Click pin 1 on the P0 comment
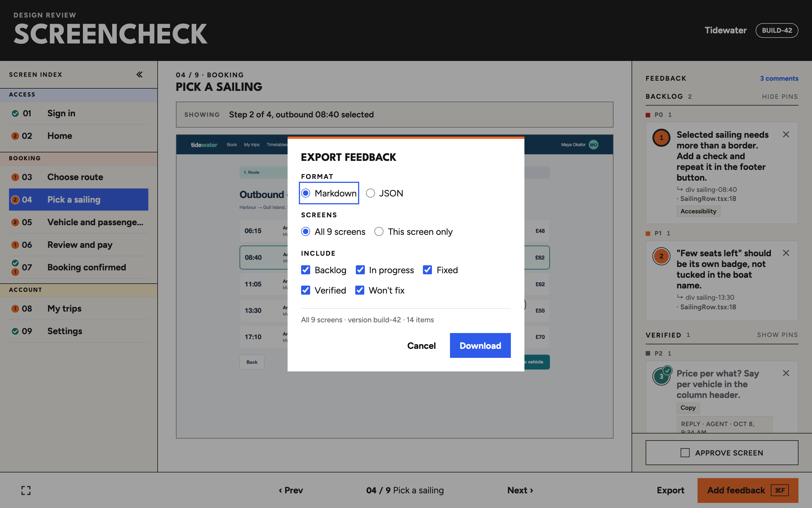The width and height of the screenshot is (812, 508). pos(661,138)
